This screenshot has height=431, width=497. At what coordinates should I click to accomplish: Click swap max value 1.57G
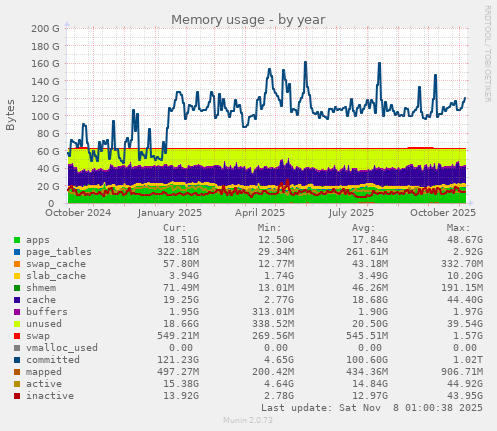click(468, 336)
